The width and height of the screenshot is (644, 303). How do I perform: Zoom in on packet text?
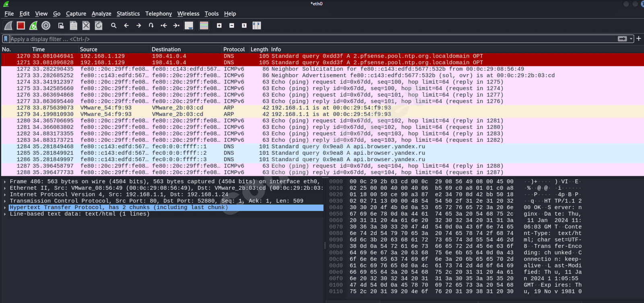219,26
